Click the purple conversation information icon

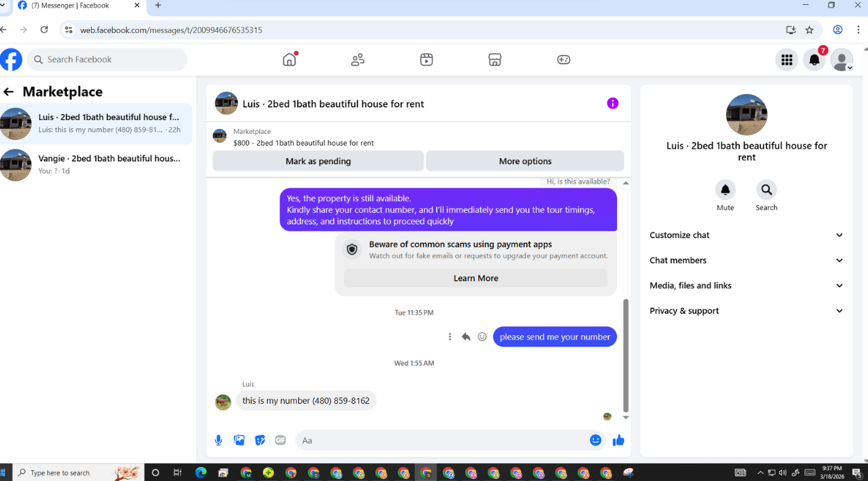point(613,104)
